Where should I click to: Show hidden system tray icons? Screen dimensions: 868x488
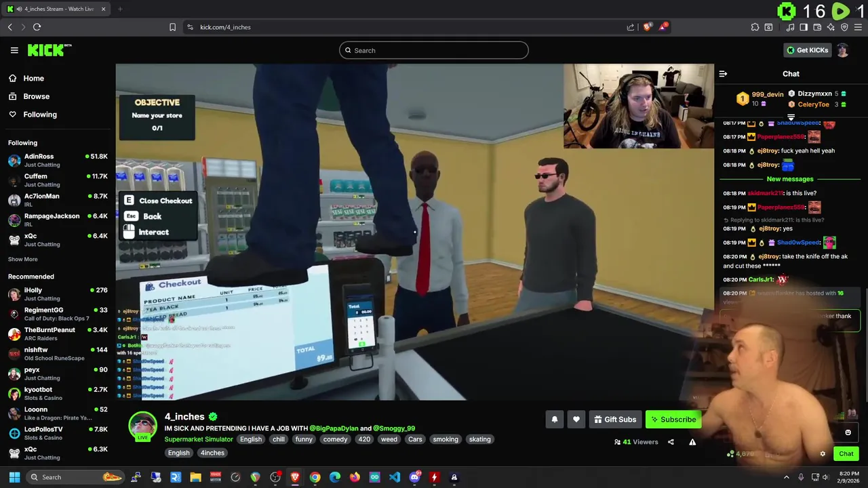coord(787,477)
